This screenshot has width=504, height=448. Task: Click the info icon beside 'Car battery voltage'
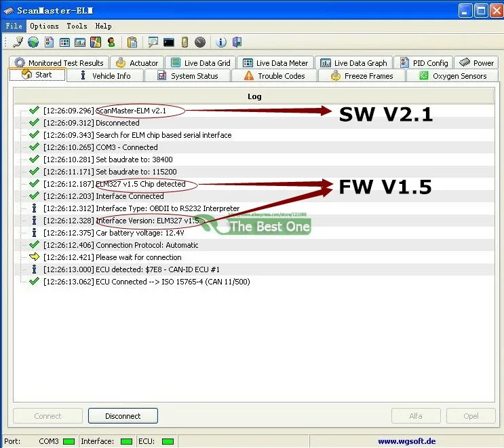[x=34, y=233]
